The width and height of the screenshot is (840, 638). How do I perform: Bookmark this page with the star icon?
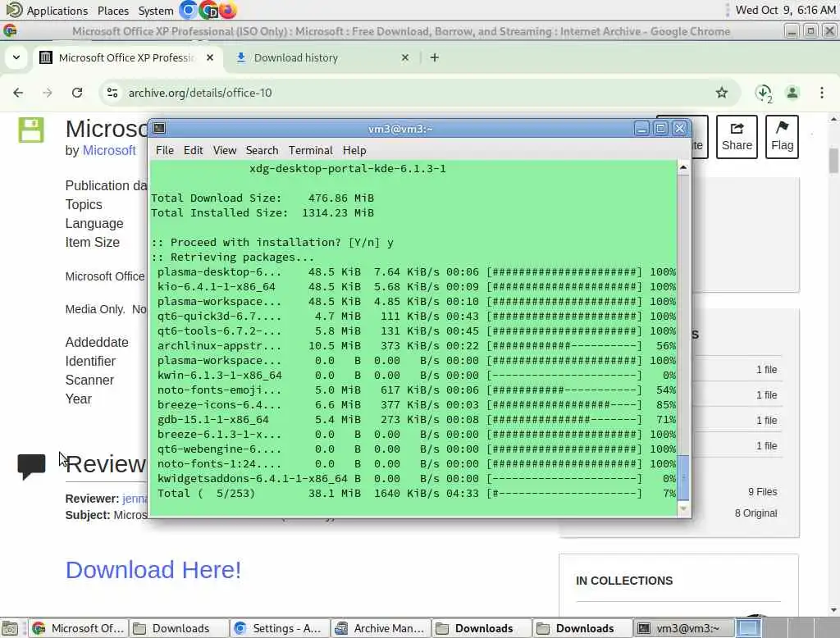[x=722, y=93]
